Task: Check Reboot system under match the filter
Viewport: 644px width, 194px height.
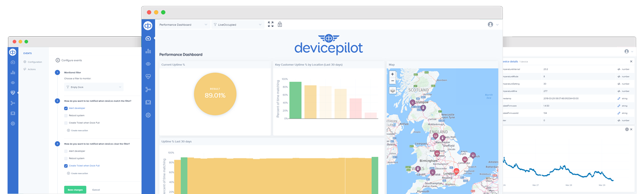Action: click(x=66, y=115)
